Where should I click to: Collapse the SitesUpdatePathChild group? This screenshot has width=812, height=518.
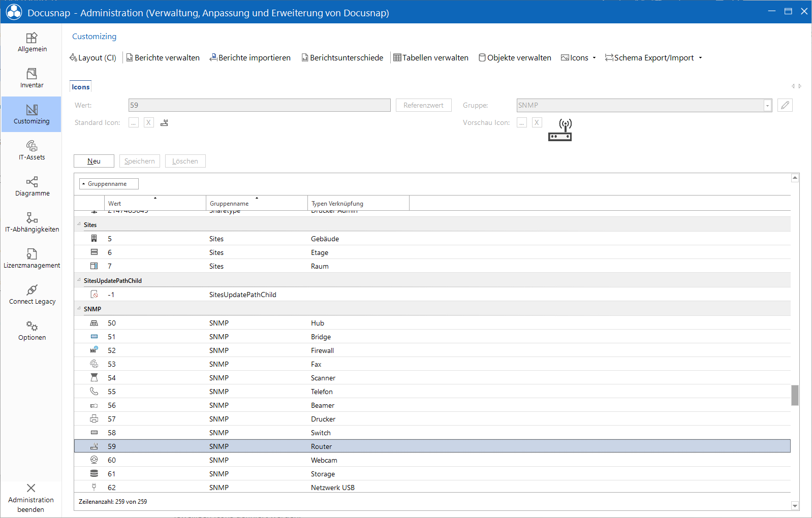pyautogui.click(x=79, y=280)
